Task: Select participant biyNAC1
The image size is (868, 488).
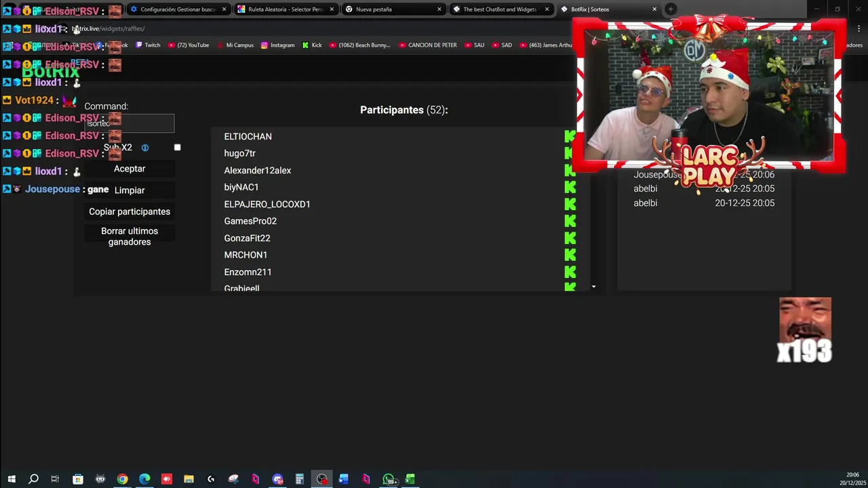Action: point(241,187)
